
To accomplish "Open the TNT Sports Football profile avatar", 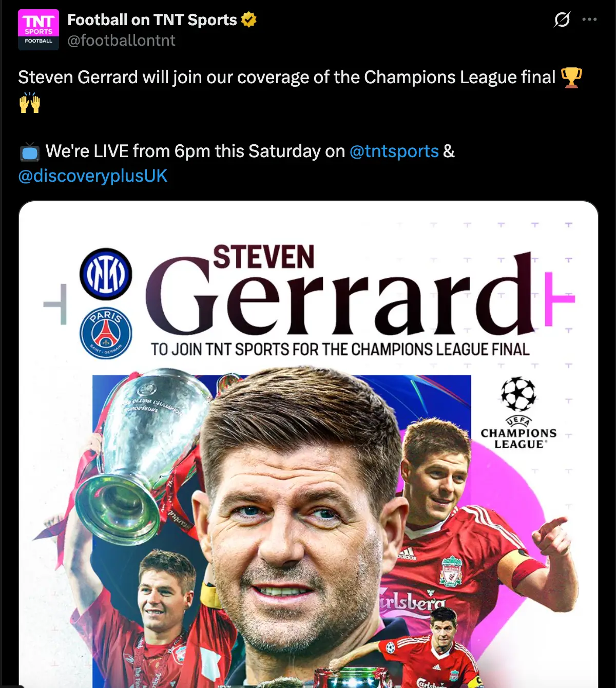I will click(x=38, y=30).
